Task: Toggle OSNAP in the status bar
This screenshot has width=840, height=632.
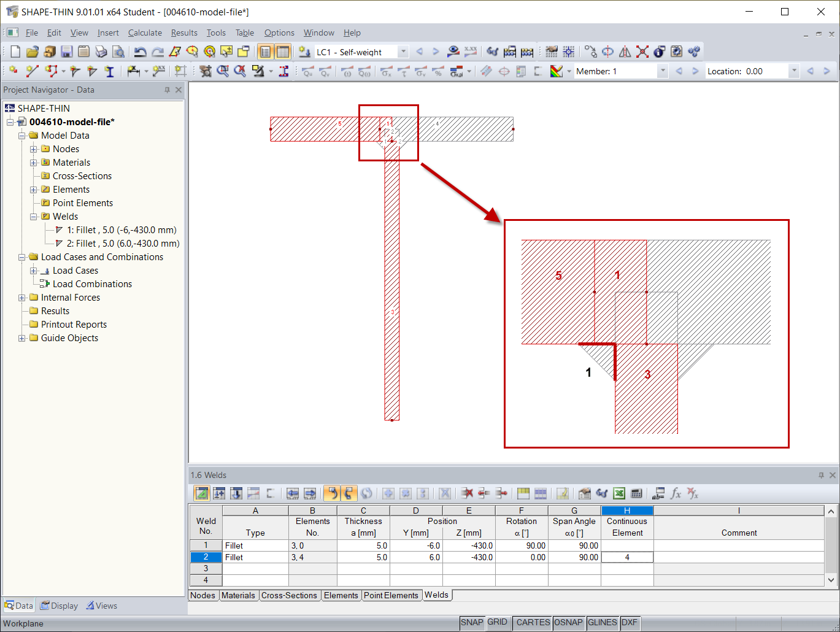Action: tap(569, 623)
